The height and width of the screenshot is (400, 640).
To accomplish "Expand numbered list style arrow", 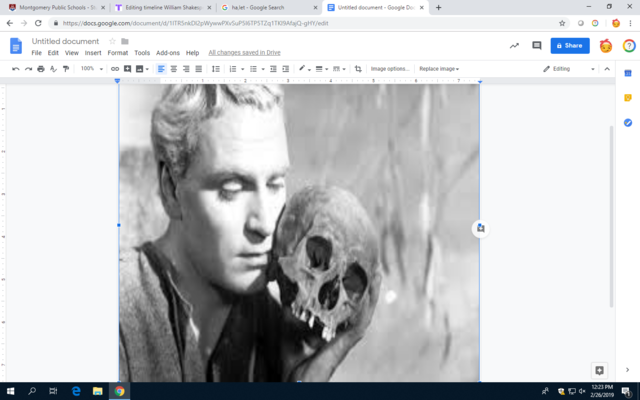I will point(242,69).
